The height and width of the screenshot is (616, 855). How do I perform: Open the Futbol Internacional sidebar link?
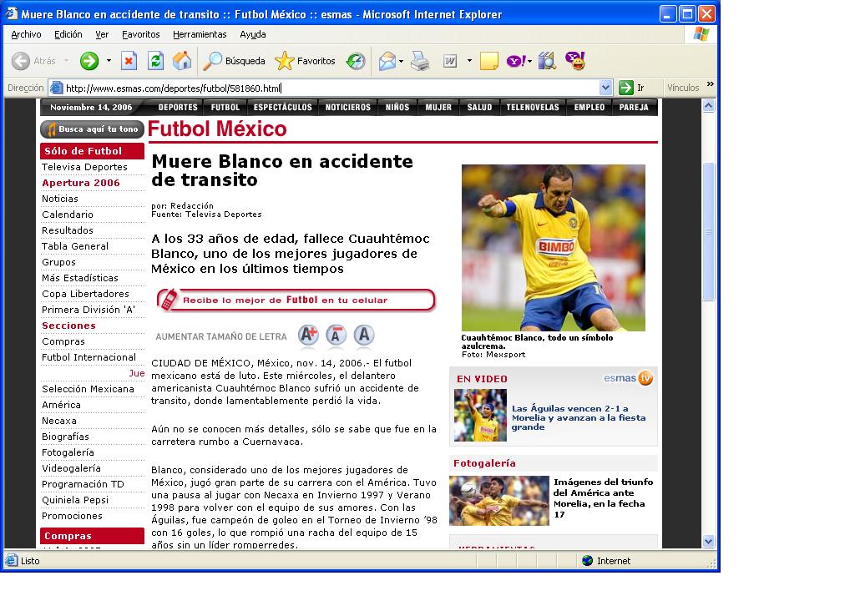tap(89, 357)
